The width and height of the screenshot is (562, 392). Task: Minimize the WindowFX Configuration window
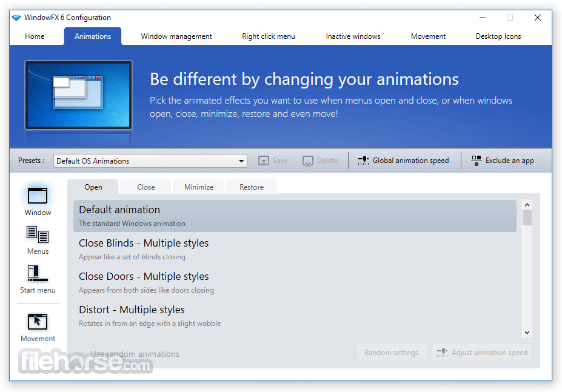click(483, 18)
